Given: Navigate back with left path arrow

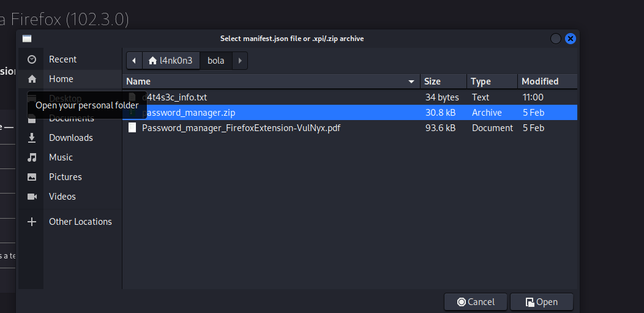Looking at the screenshot, I should point(133,61).
